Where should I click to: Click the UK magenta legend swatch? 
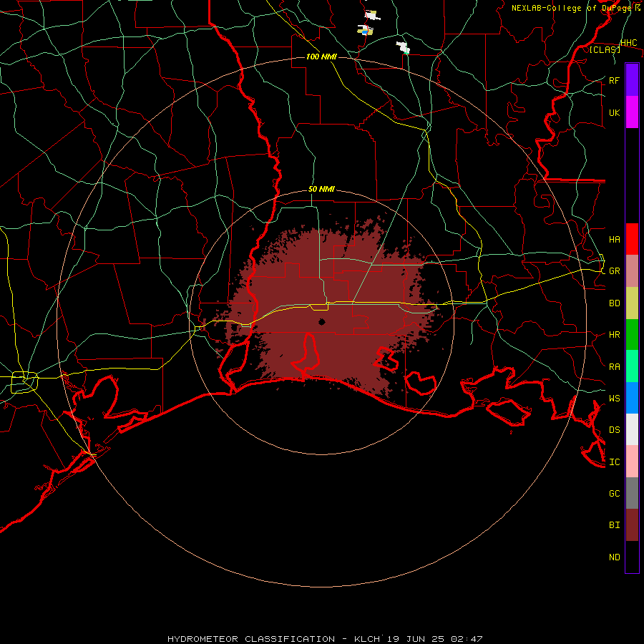point(632,112)
